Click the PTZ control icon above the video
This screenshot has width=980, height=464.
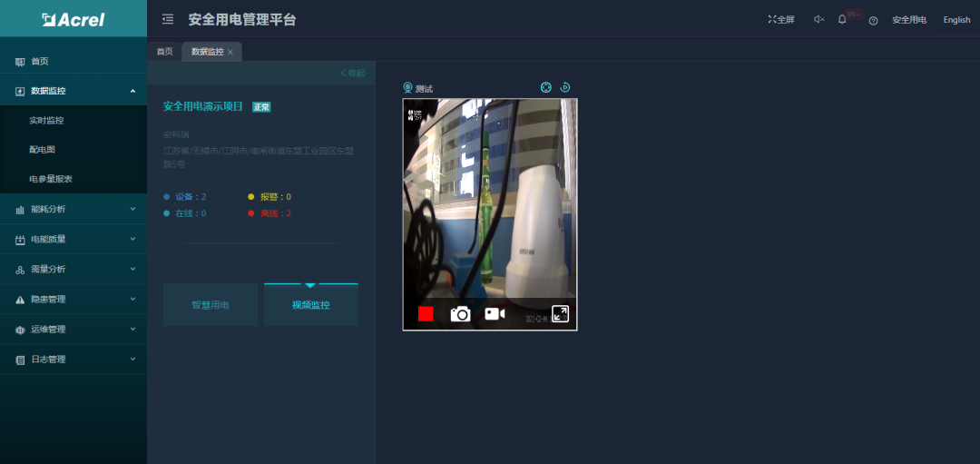tap(546, 87)
